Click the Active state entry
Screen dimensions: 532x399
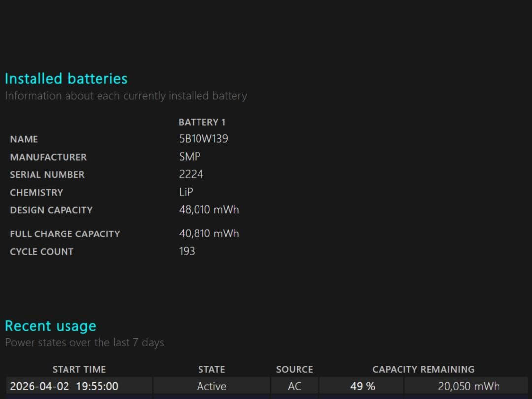(212, 386)
